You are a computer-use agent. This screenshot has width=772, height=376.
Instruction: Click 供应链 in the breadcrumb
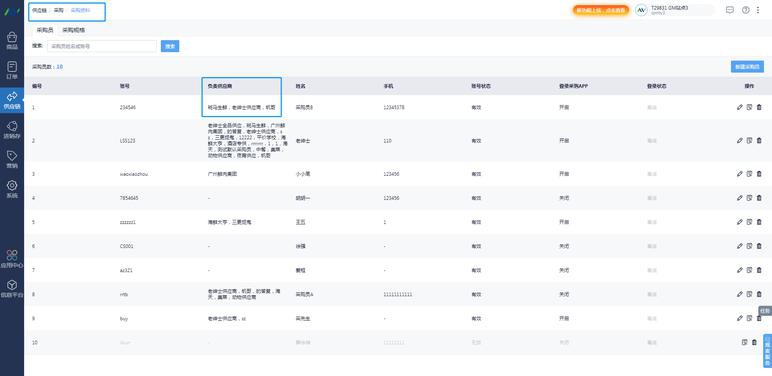tap(39, 10)
